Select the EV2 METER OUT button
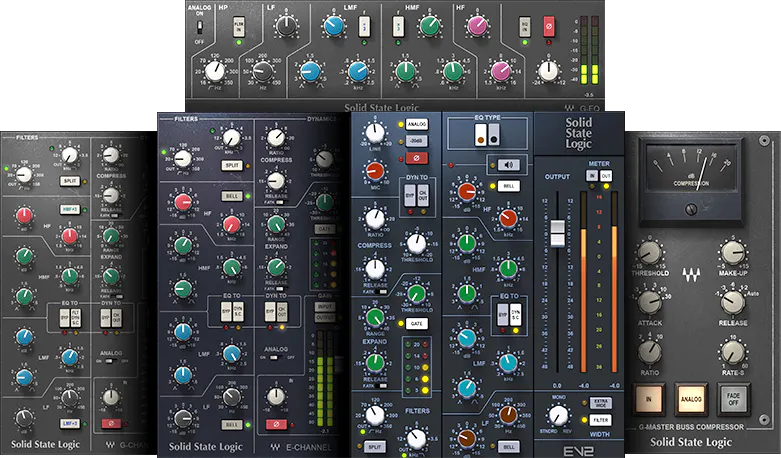Image resolution: width=781 pixels, height=458 pixels. [x=606, y=176]
